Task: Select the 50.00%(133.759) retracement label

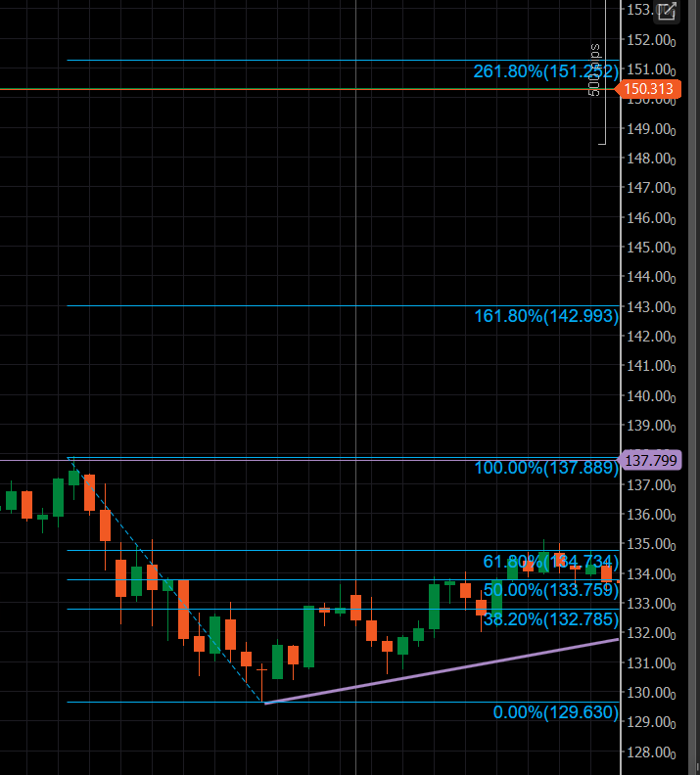Action: click(550, 590)
